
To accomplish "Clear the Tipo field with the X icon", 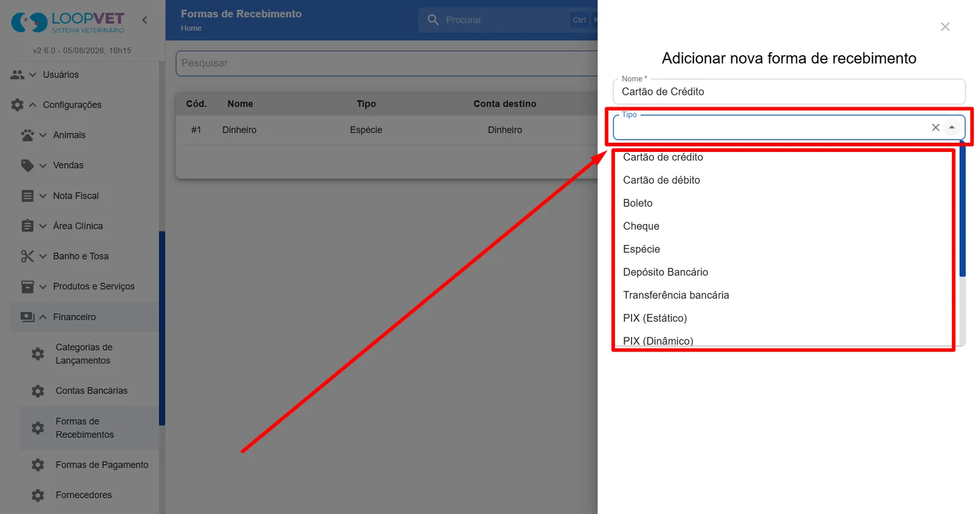I will click(x=935, y=127).
